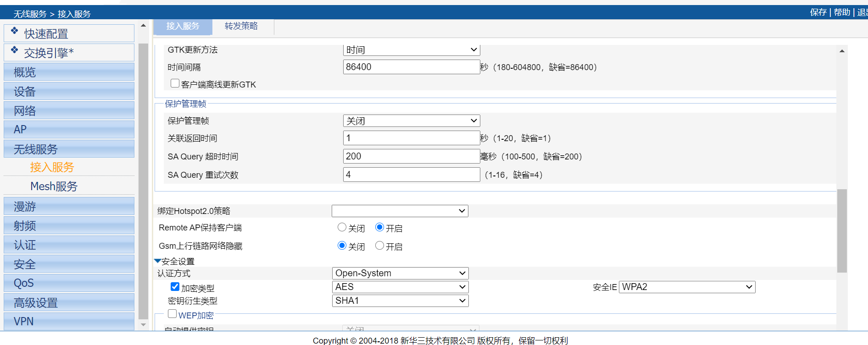The image size is (868, 345).
Task: Click the diamond icon beside 快速配置
Action: pyautogui.click(x=15, y=31)
